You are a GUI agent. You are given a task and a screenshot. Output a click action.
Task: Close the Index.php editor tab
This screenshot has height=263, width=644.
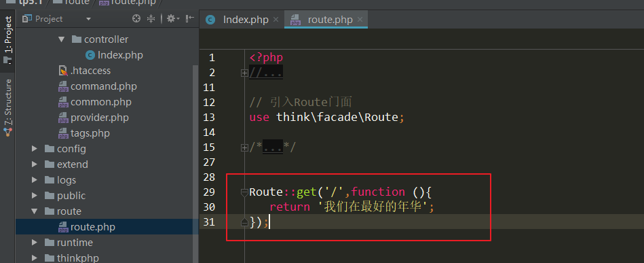[x=276, y=19]
